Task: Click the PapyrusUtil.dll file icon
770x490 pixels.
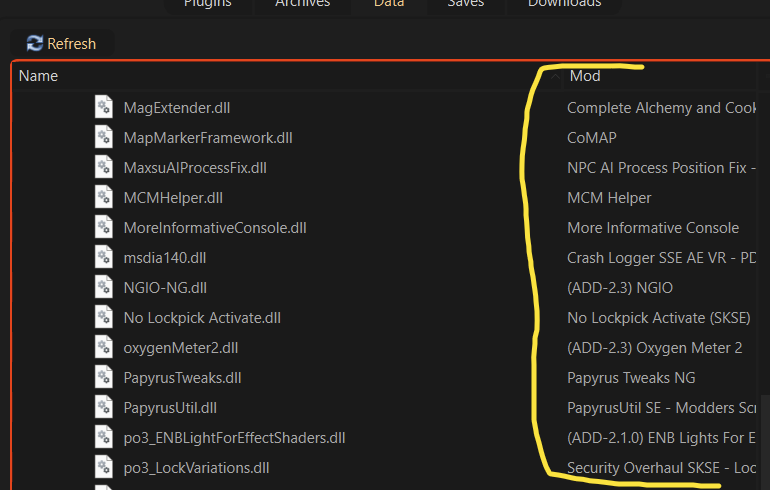Action: pos(105,407)
